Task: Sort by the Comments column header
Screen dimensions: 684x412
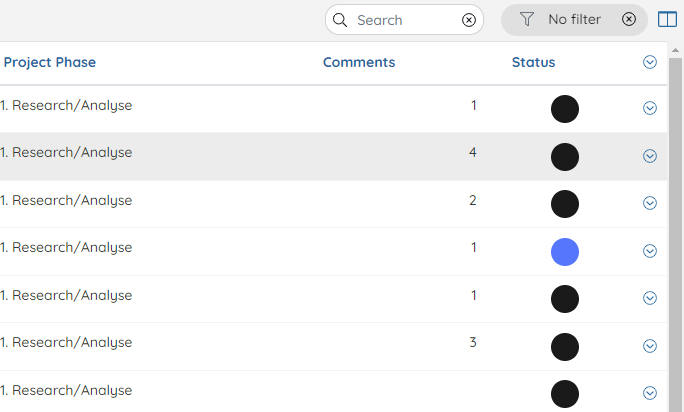Action: [359, 62]
